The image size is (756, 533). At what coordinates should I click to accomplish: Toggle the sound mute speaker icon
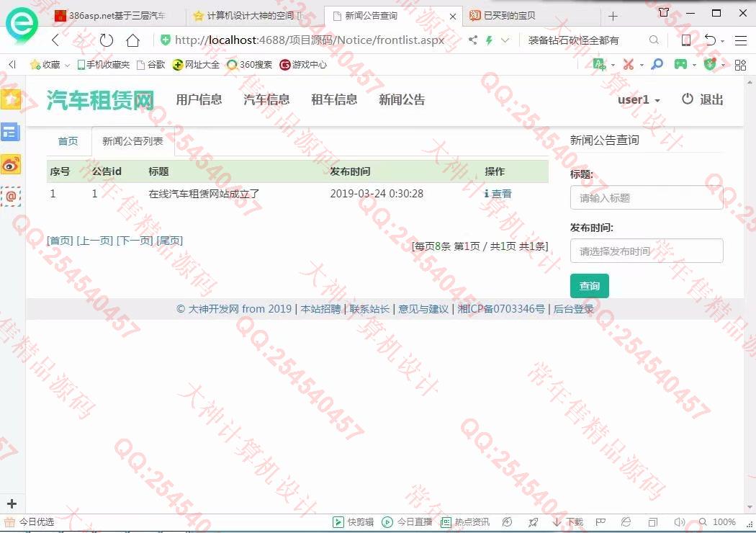click(680, 522)
